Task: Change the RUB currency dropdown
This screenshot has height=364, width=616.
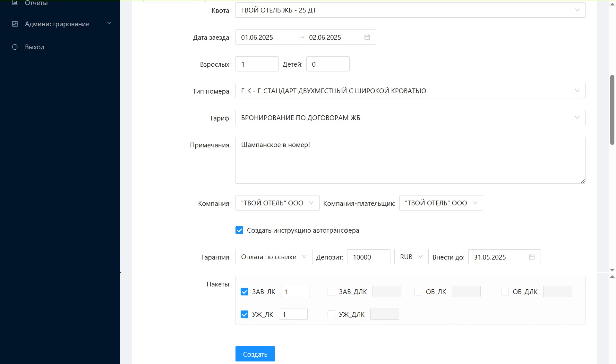Action: [411, 257]
